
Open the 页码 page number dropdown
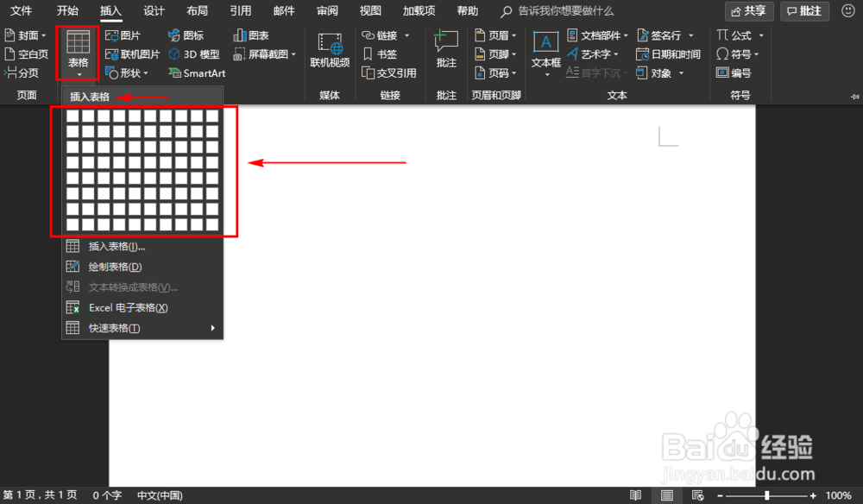[495, 72]
